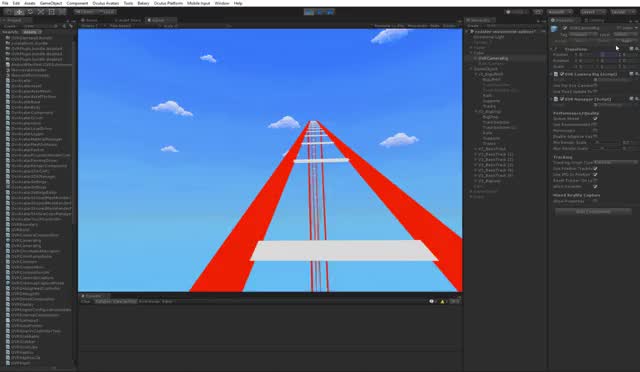The image size is (640, 372).
Task: Open the Tracking Origin Type dropdown
Action: coord(615,163)
